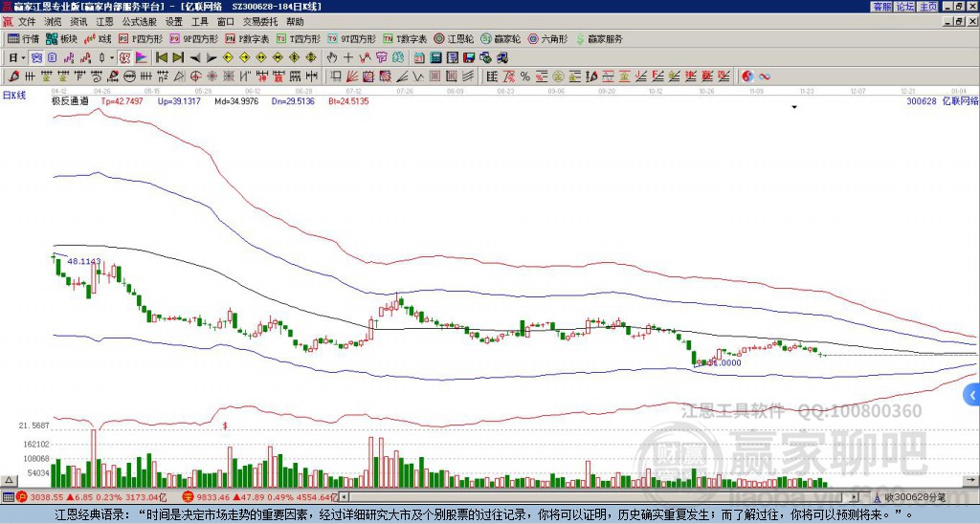Screen dimensions: 980x524
Task: Open the 六角形 hexagon tool
Action: click(547, 38)
